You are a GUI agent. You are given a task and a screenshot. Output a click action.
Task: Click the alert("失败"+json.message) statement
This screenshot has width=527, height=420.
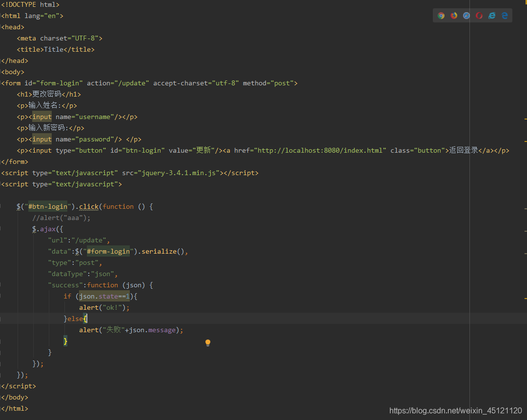[x=131, y=330]
